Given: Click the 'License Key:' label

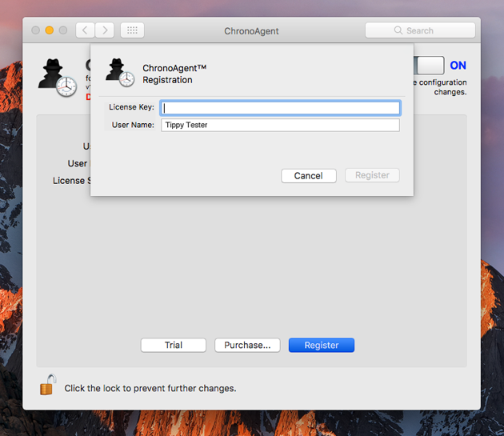Looking at the screenshot, I should point(131,107).
